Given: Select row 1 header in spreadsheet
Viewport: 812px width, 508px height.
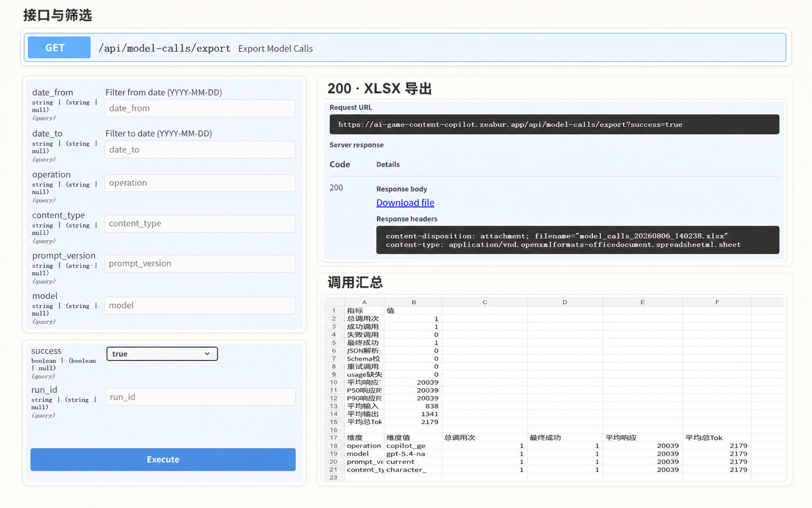Looking at the screenshot, I should [x=334, y=310].
